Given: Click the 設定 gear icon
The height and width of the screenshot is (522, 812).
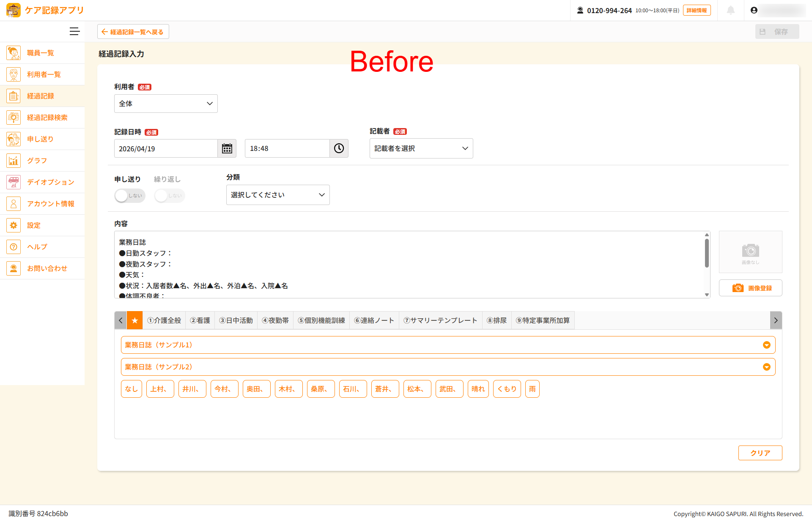Looking at the screenshot, I should 14,225.
